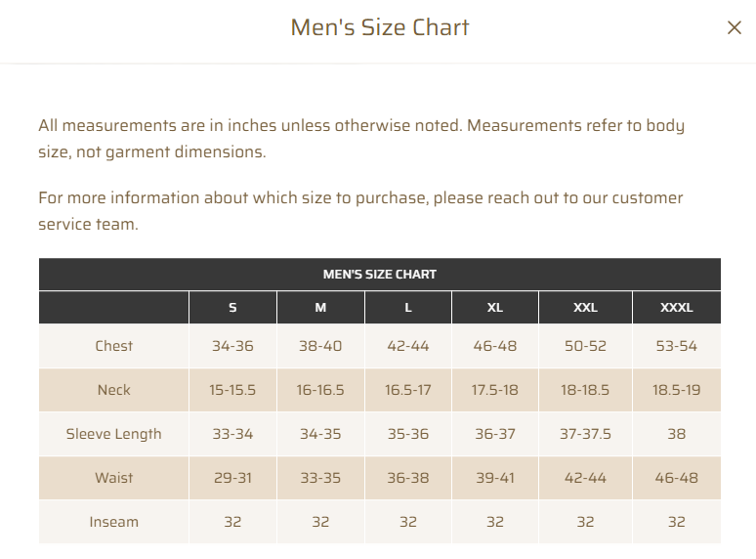Select the Waist row label
The image size is (756, 559).
pos(114,478)
